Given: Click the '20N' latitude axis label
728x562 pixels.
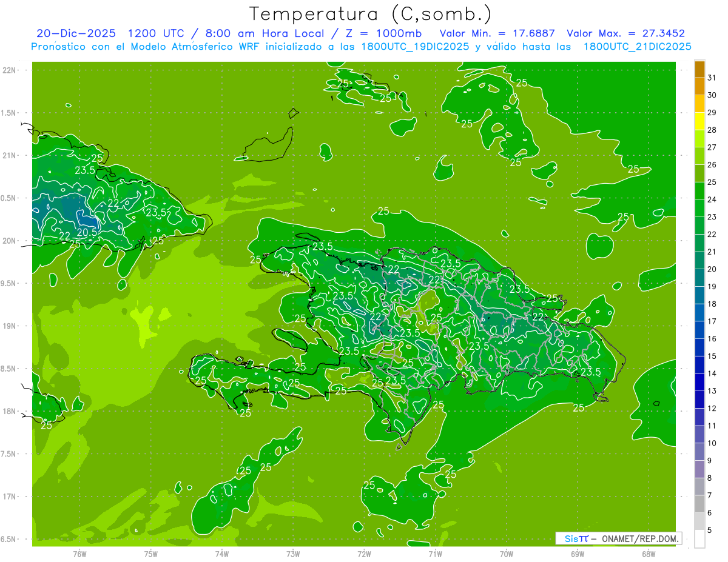Looking at the screenshot, I should (10, 241).
